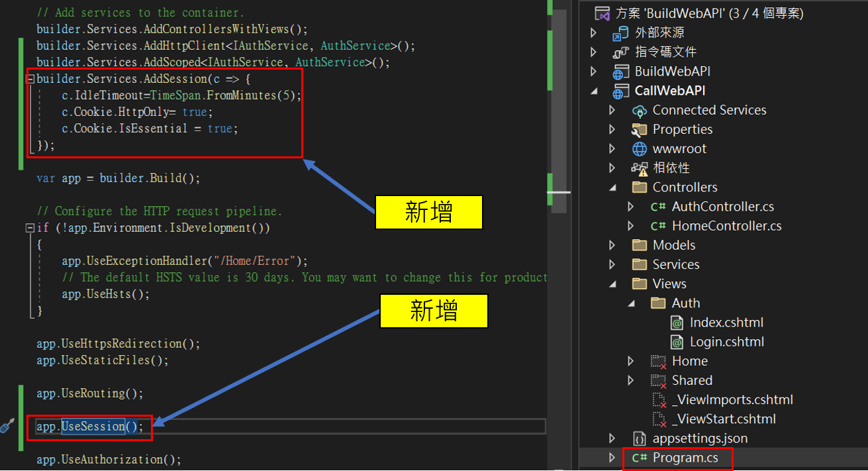Viewport: 868px width, 471px height.
Task: Click the 'var app = builder.Build();' line
Action: [x=118, y=178]
